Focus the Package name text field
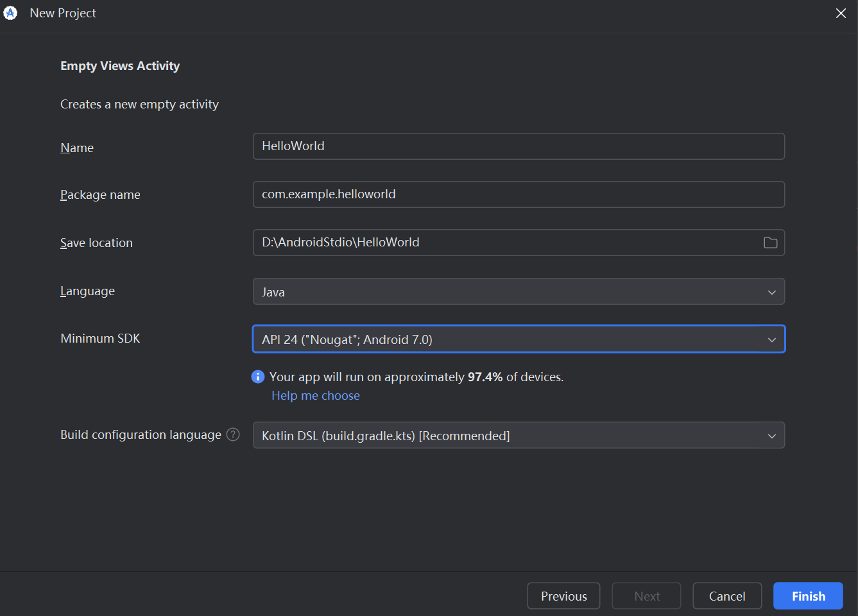 coord(519,194)
